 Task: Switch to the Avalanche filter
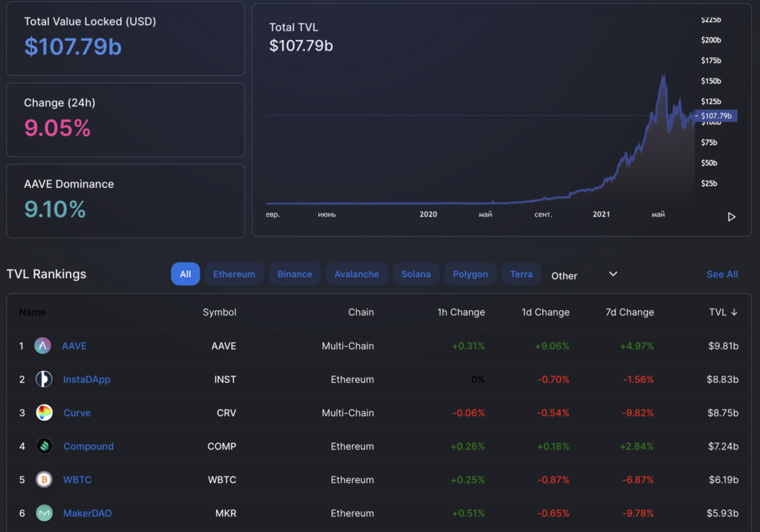pos(356,275)
